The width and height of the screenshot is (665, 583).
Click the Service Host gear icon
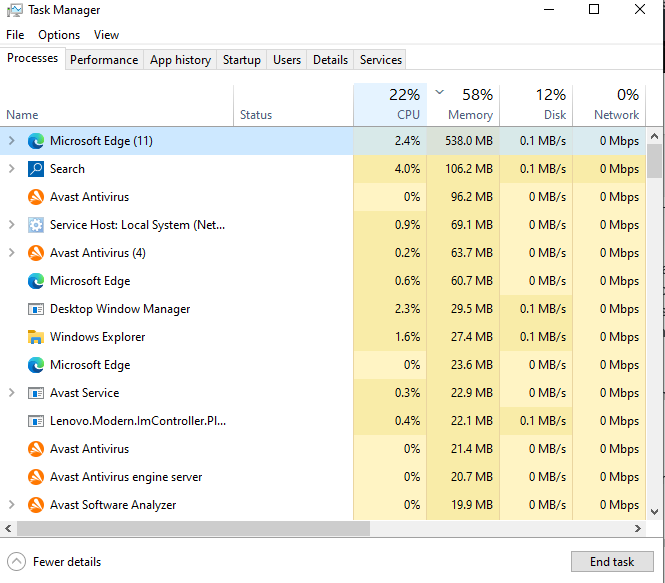pyautogui.click(x=36, y=225)
